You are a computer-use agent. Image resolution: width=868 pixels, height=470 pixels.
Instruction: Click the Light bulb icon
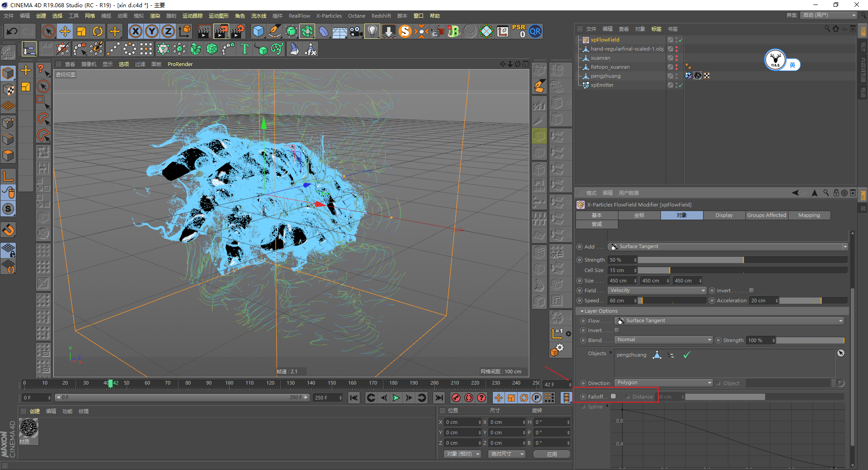pos(372,32)
